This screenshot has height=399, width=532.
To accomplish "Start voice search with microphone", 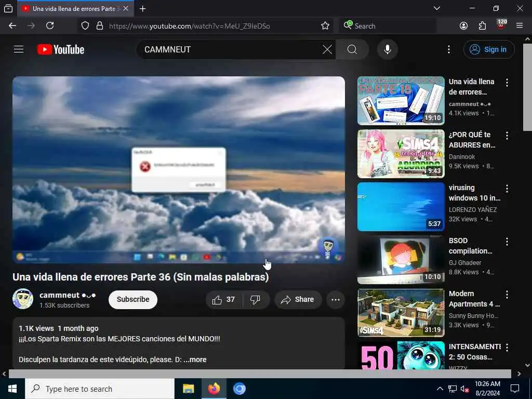I will (x=387, y=49).
